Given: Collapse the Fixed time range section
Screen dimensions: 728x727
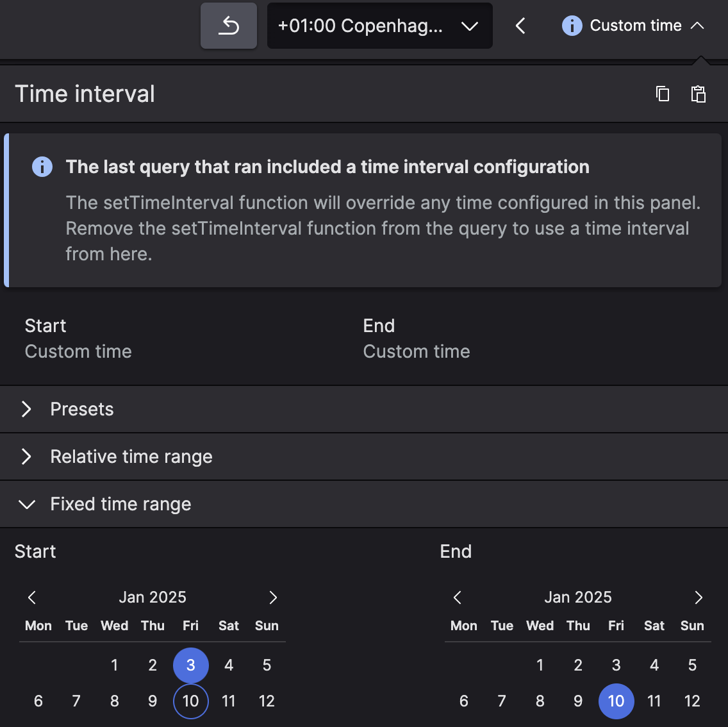Looking at the screenshot, I should [120, 504].
